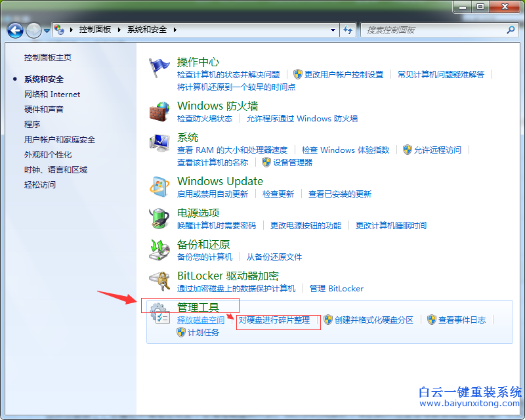The image size is (525, 420).
Task: Click inside the 搜索控制面板 search box
Action: click(433, 30)
